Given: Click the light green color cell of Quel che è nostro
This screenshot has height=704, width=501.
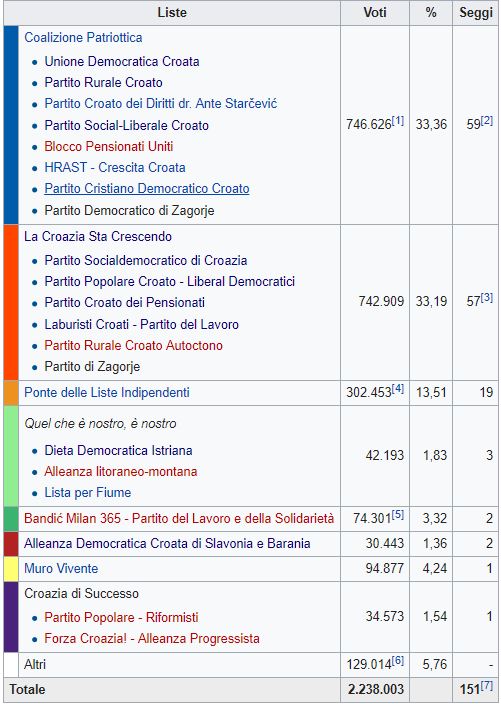Looking at the screenshot, I should (11, 456).
